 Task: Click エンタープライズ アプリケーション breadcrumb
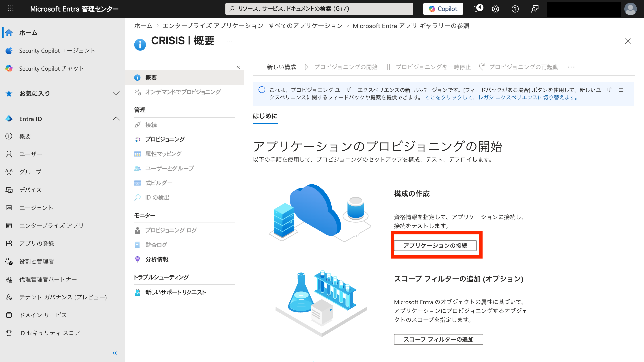(x=252, y=26)
